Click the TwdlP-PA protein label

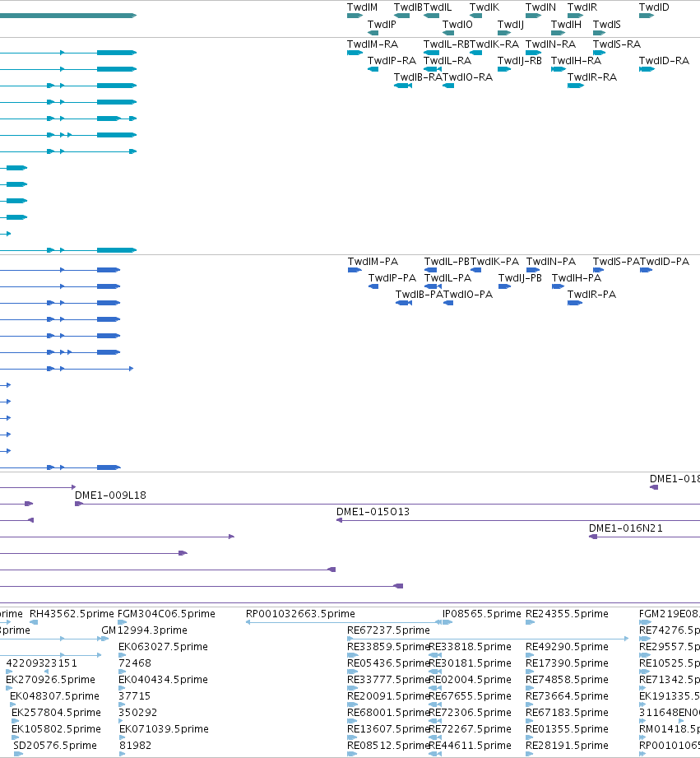(392, 278)
